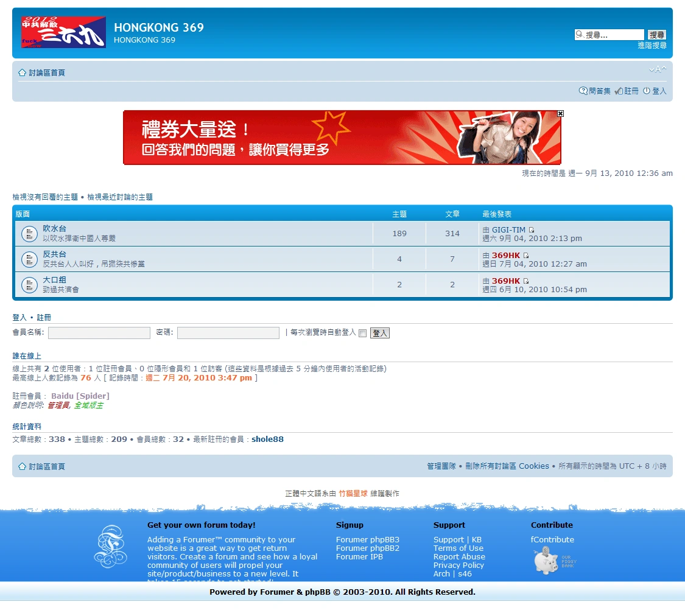Click the red 禮券大量送 banner ad

click(x=342, y=138)
